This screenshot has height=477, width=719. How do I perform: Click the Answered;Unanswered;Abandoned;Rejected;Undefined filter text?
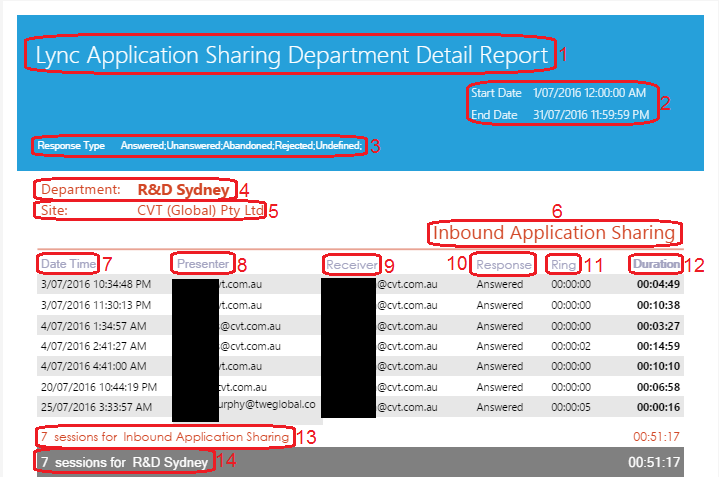coord(241,146)
